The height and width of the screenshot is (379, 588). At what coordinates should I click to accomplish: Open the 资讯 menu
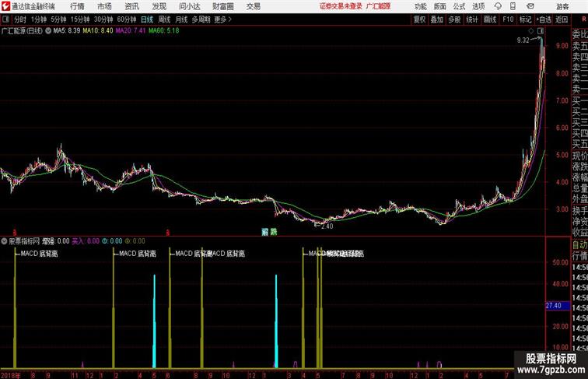[x=131, y=6]
